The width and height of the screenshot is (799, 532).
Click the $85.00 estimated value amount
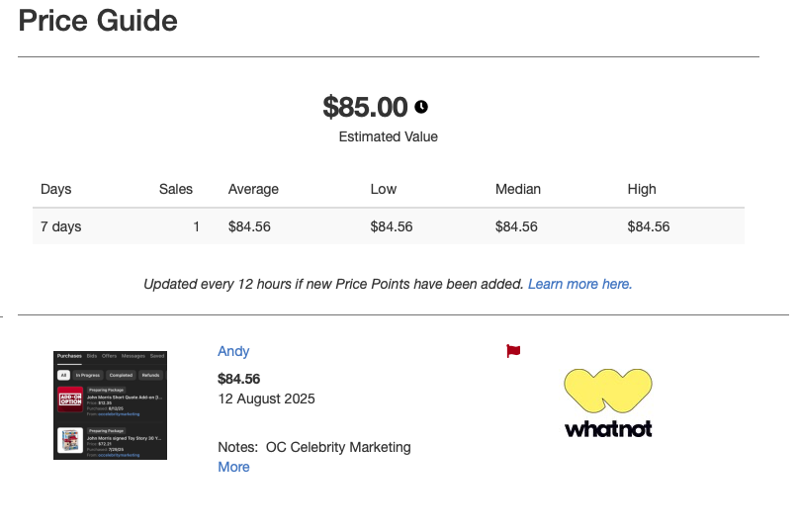point(365,107)
